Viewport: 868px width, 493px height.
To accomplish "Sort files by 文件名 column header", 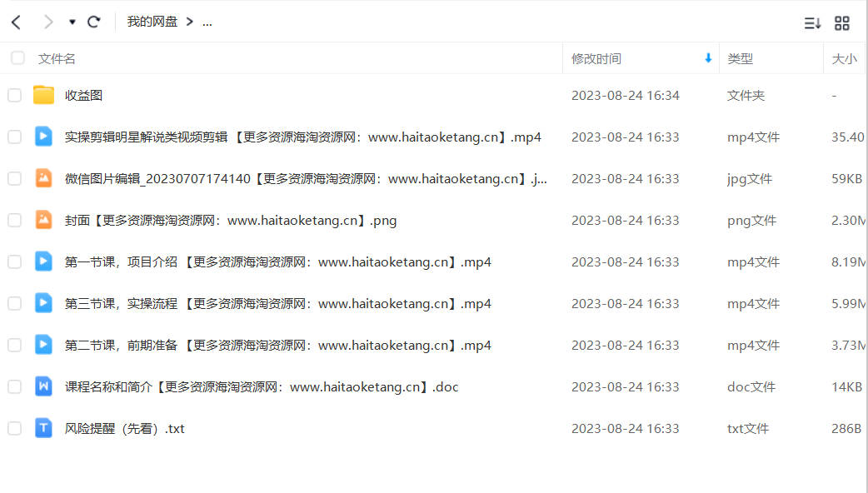I will coord(57,58).
